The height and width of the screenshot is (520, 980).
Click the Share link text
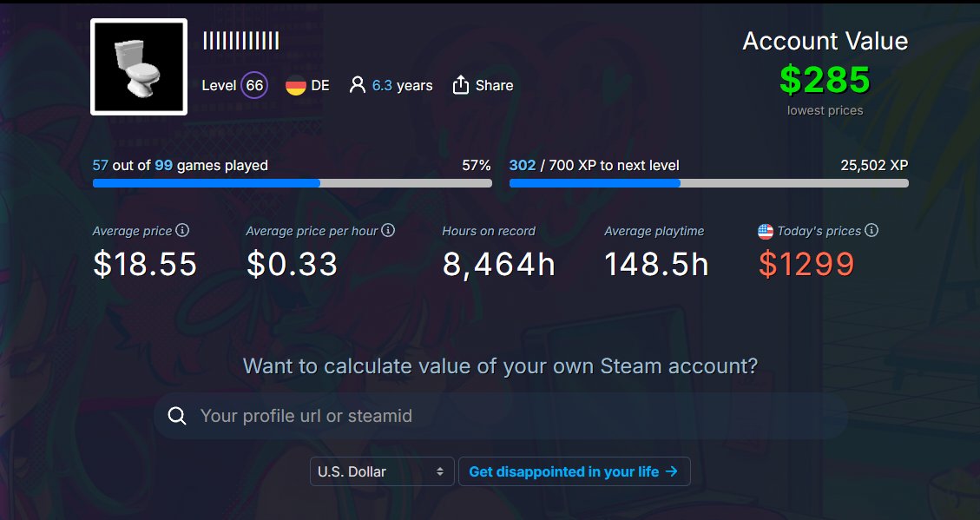point(495,86)
